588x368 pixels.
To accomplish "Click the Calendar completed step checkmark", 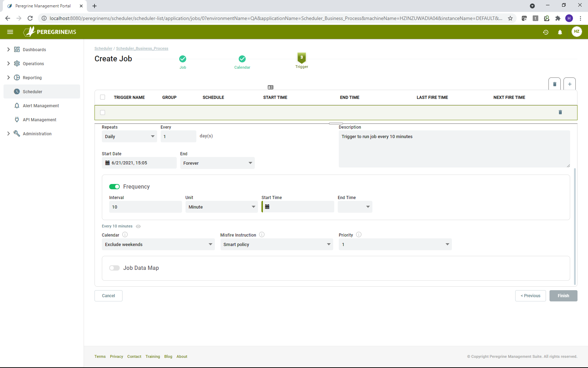I will 242,59.
